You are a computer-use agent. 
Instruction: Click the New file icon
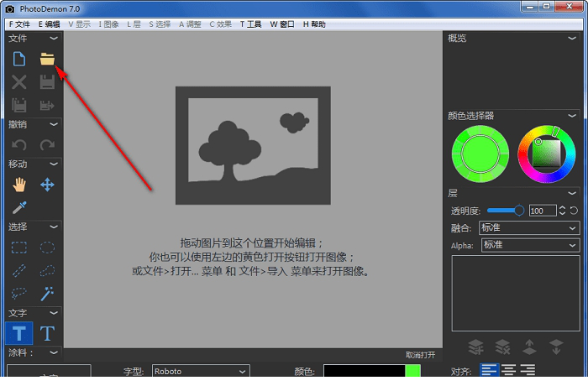point(19,59)
